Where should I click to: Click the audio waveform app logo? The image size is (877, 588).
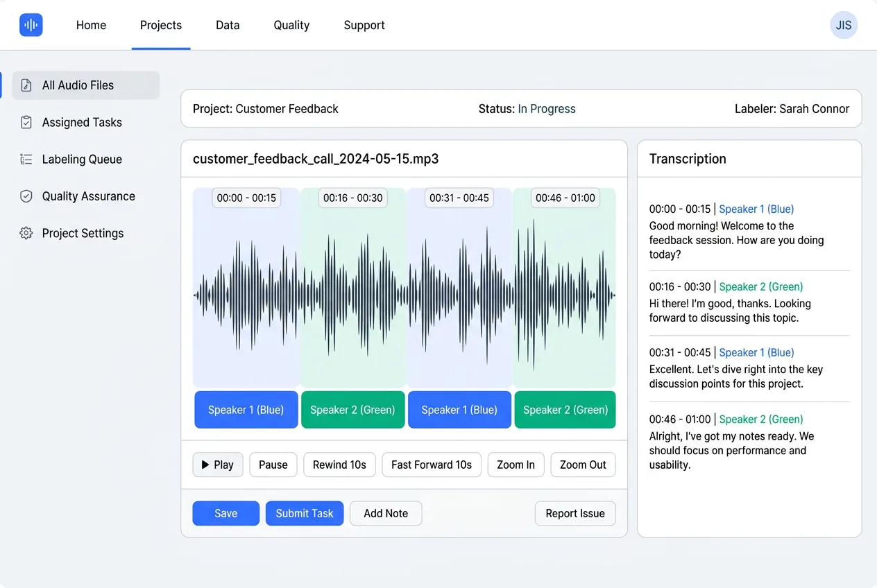(x=31, y=26)
